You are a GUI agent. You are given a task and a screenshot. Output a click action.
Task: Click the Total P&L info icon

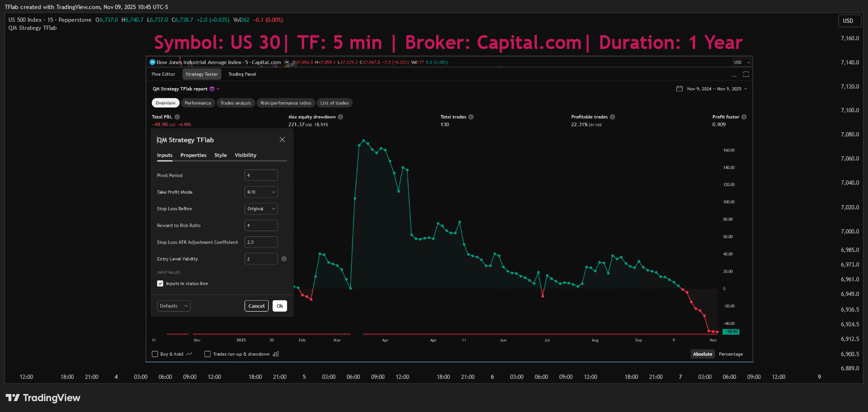pos(177,117)
